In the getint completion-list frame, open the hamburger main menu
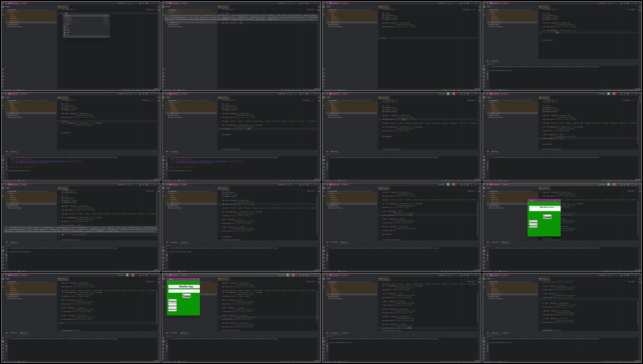The width and height of the screenshot is (643, 364). point(6,3)
